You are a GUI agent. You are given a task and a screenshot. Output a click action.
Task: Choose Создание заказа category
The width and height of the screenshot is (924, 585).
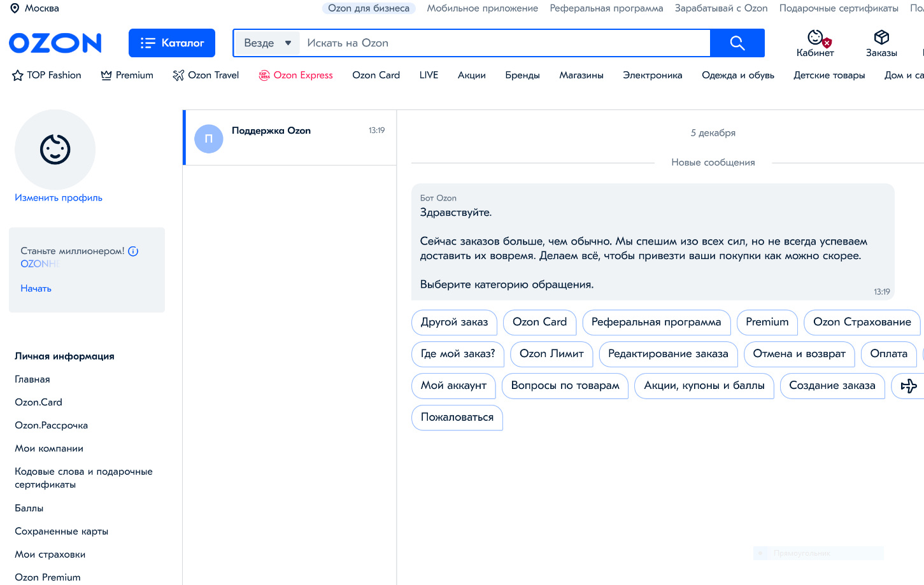pyautogui.click(x=832, y=386)
